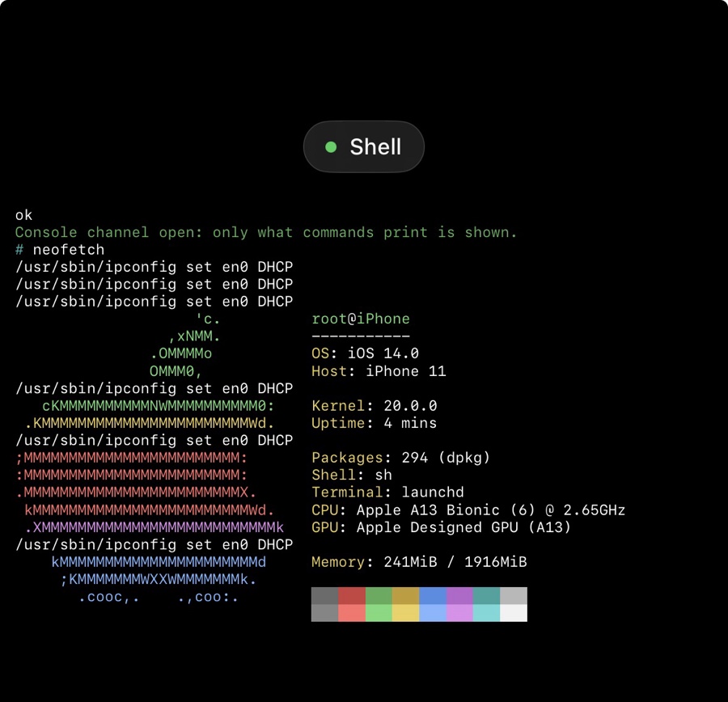Click the green ",xNMM." logo line
This screenshot has height=702, width=728.
coord(194,336)
